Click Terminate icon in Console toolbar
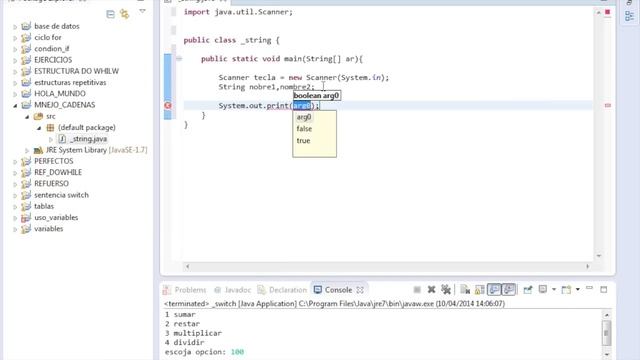This screenshot has height=360, width=640. [x=417, y=290]
